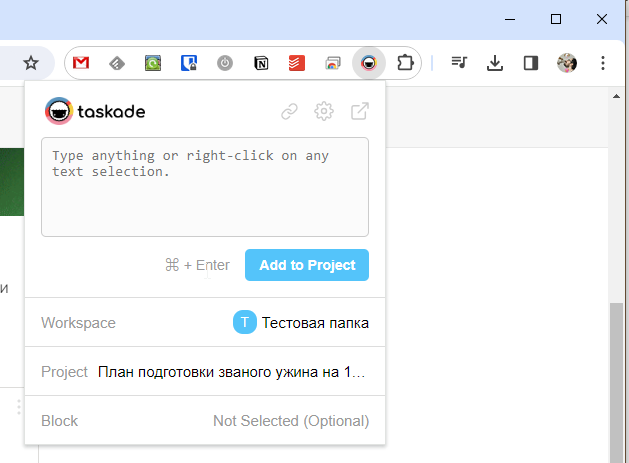Click the blue 'T' workspace avatar

pos(245,322)
